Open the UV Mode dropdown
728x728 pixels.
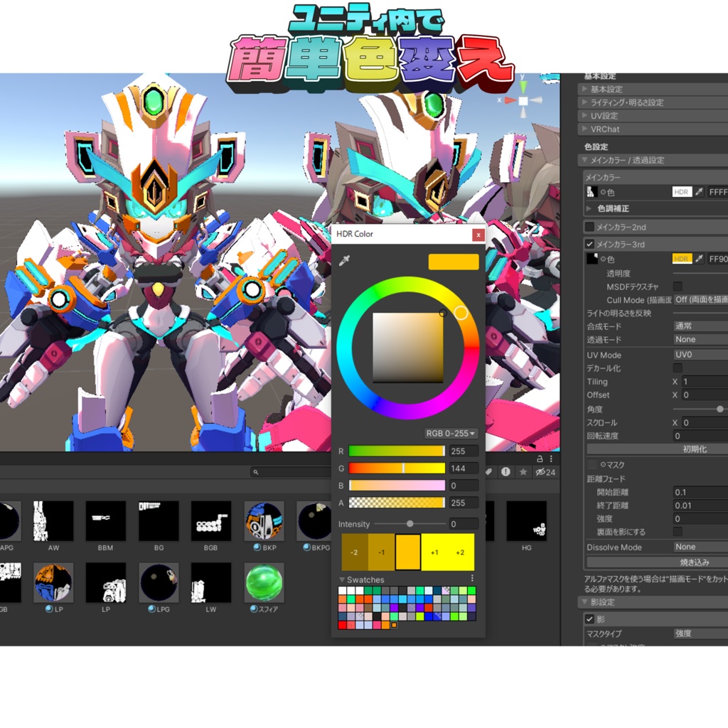pos(700,355)
